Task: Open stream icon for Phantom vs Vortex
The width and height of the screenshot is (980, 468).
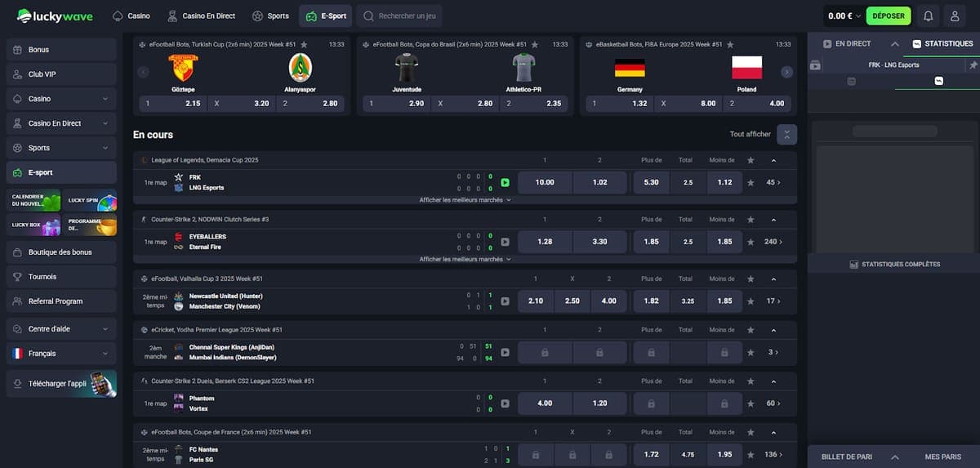Action: tap(505, 403)
